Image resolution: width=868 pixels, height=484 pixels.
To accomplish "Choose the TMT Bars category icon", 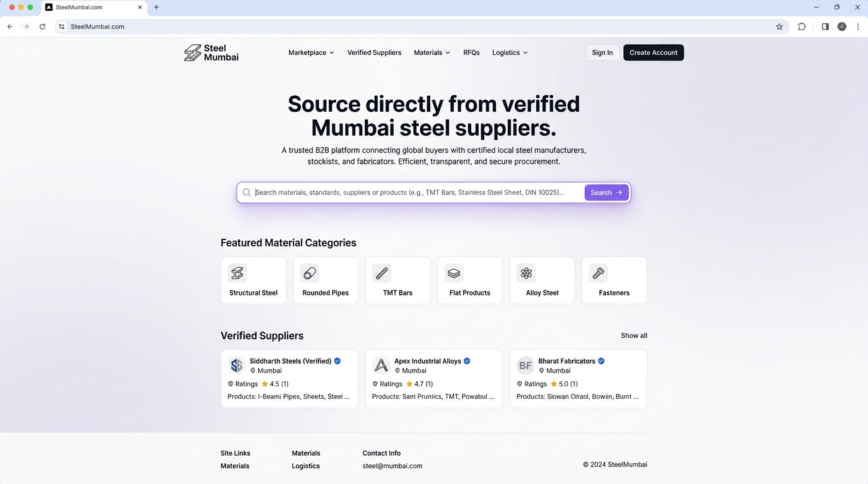I will click(382, 273).
